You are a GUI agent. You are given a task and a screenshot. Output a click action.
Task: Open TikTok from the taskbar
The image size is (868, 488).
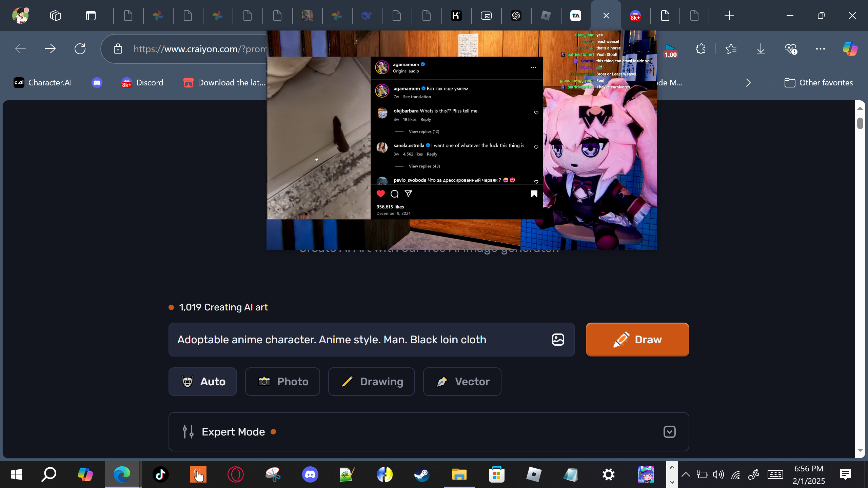160,474
